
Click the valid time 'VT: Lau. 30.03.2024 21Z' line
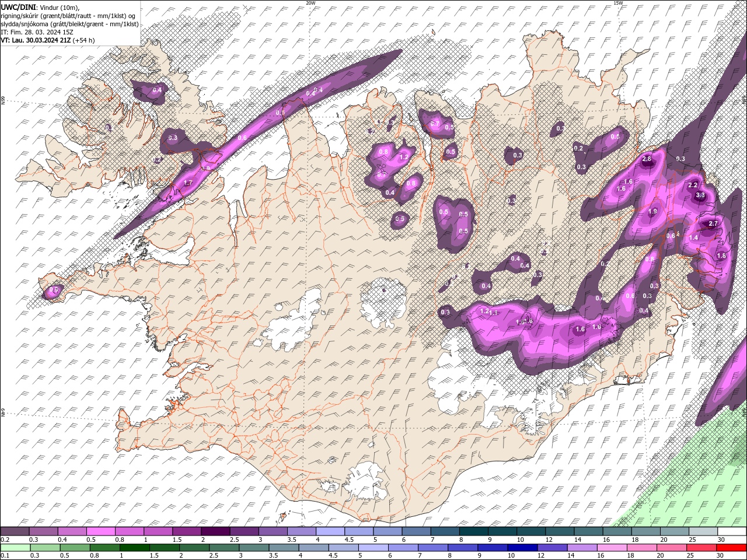(x=36, y=40)
